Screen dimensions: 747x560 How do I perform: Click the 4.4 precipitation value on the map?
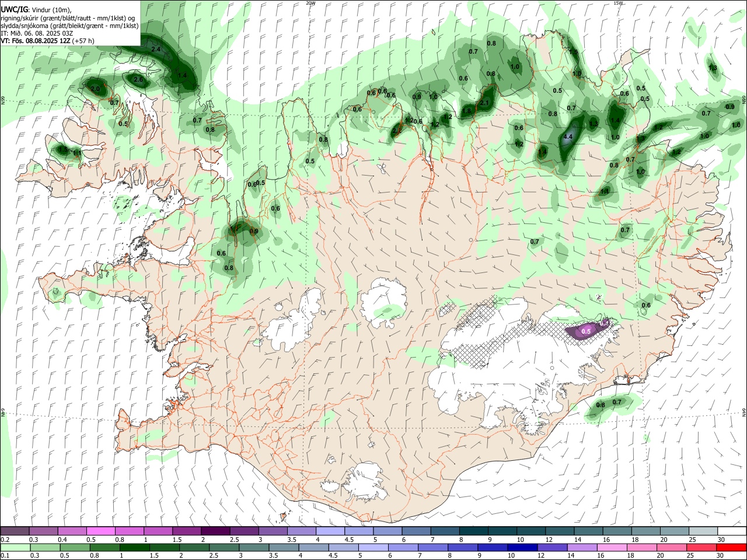point(568,138)
